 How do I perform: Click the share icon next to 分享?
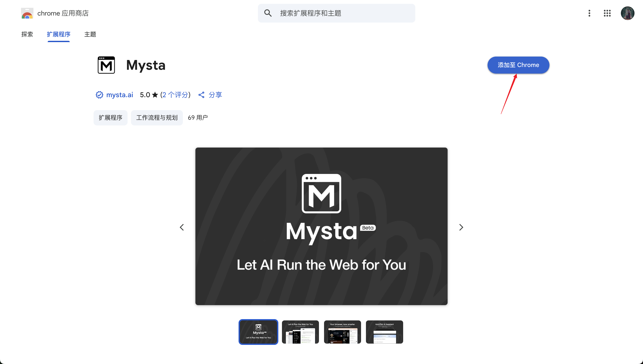coord(201,95)
